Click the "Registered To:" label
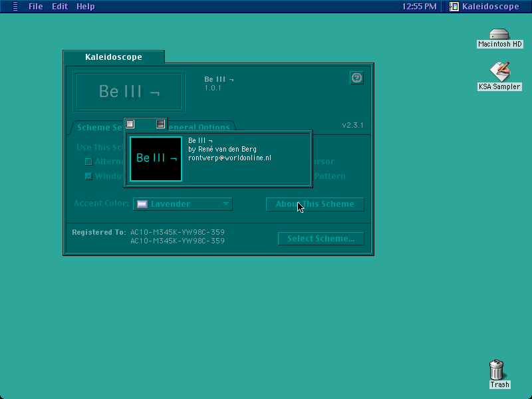532x399 pixels. [x=98, y=232]
